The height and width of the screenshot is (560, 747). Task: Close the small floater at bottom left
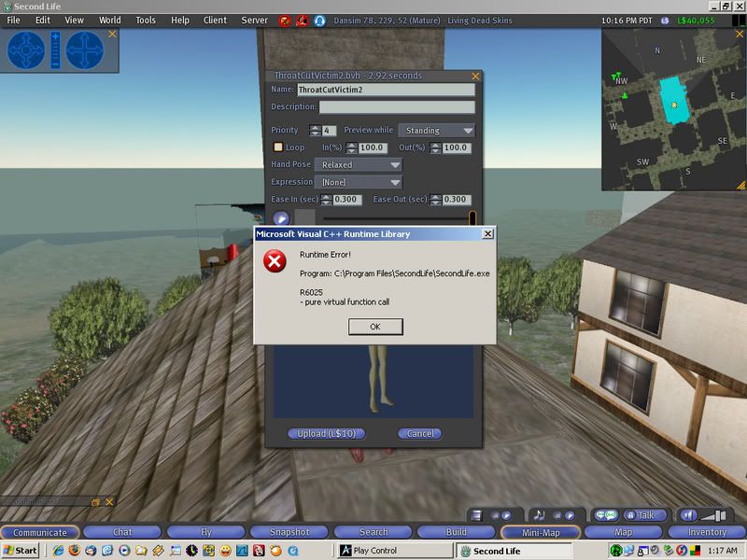109,502
